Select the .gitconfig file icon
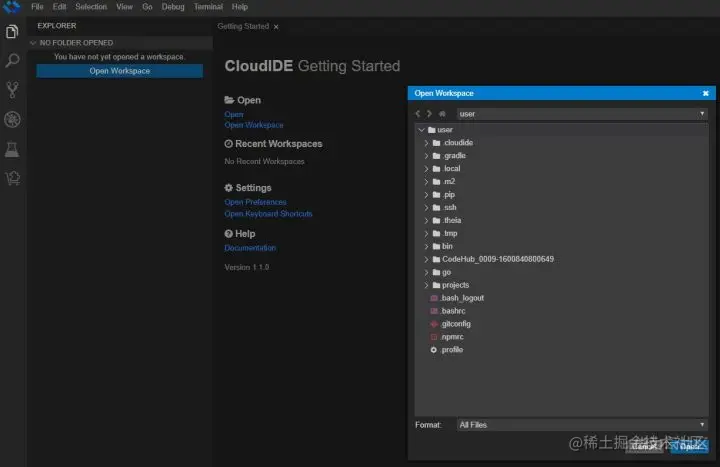 (433, 324)
